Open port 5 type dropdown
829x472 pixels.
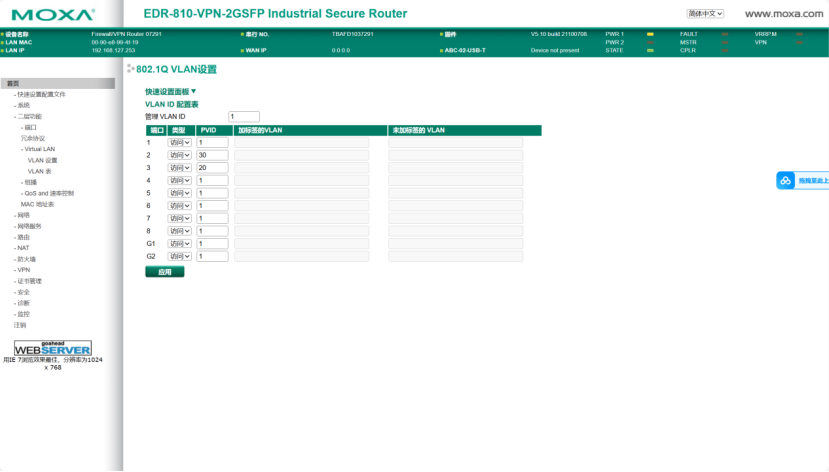pos(180,193)
